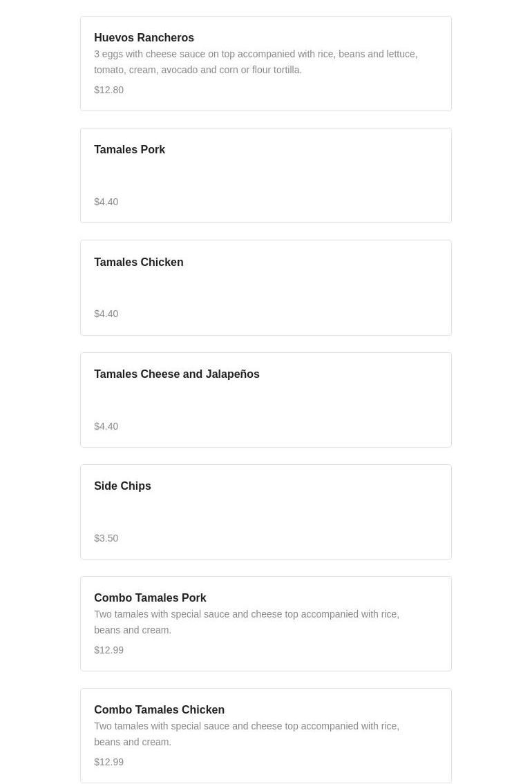Viewport: 532px width, 784px height.
Task: Click the Tamales Chicken item name
Action: pos(138,262)
